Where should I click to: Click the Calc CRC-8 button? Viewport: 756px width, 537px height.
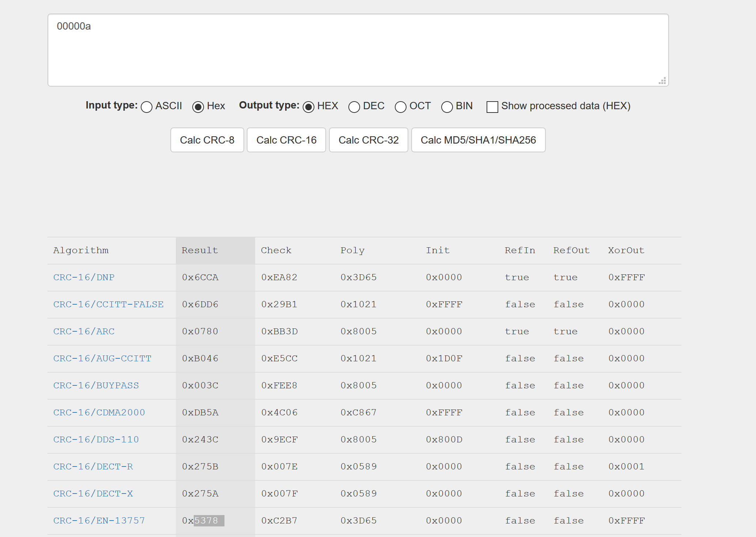tap(207, 140)
